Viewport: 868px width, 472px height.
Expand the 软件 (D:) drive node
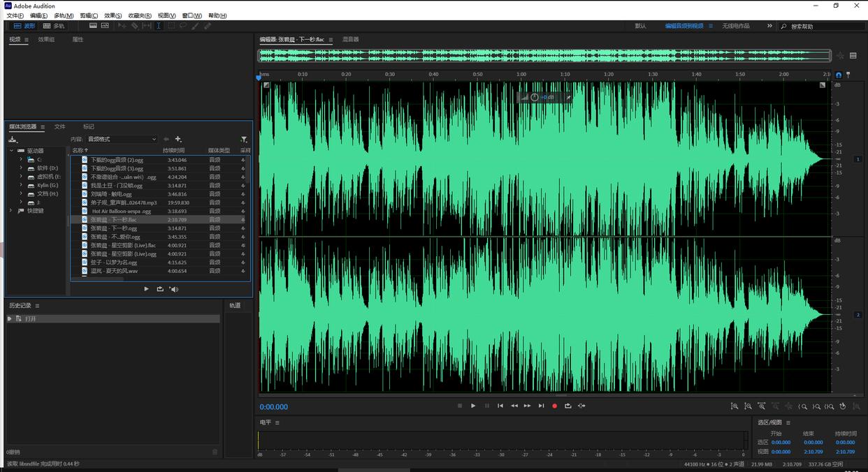[21, 168]
